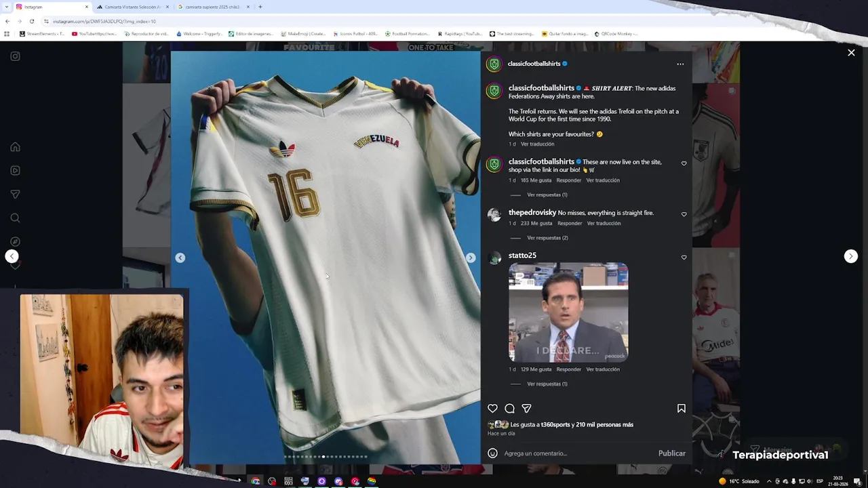Open statto25 username link
This screenshot has height=488, width=868.
[x=522, y=256]
